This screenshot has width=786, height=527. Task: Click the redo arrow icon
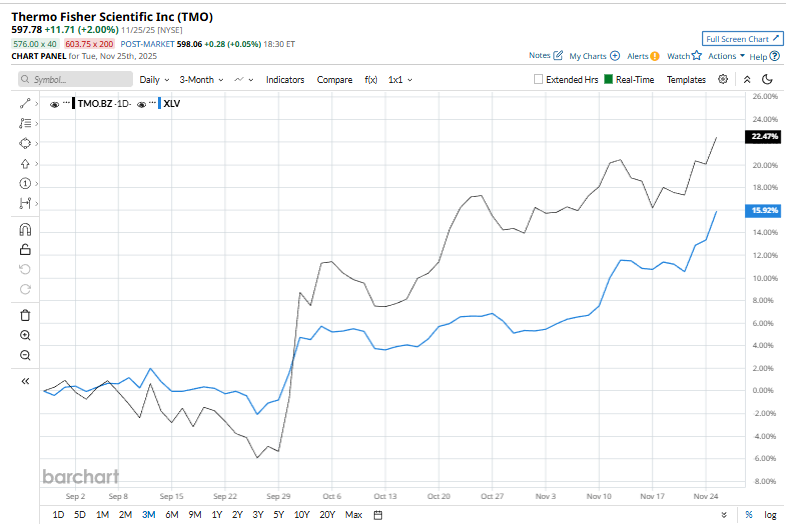pyautogui.click(x=25, y=289)
